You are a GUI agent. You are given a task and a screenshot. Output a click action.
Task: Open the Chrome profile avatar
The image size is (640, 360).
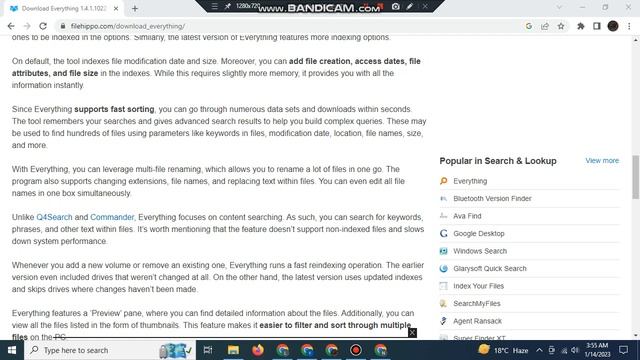(613, 26)
